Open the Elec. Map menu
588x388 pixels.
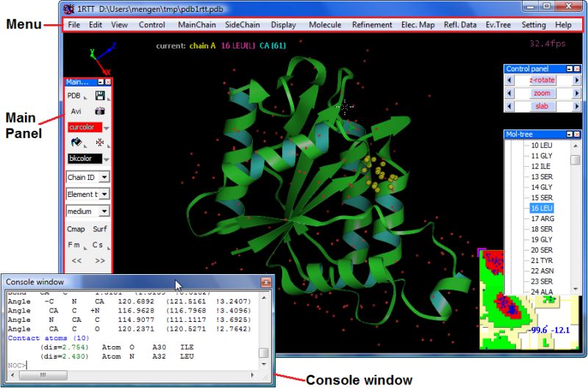(x=417, y=25)
